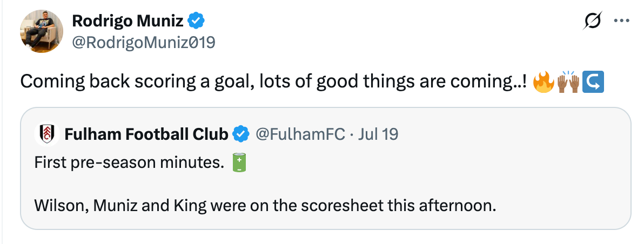Click verified badge beside Fulham Football Club
This screenshot has height=244, width=644.
[240, 134]
